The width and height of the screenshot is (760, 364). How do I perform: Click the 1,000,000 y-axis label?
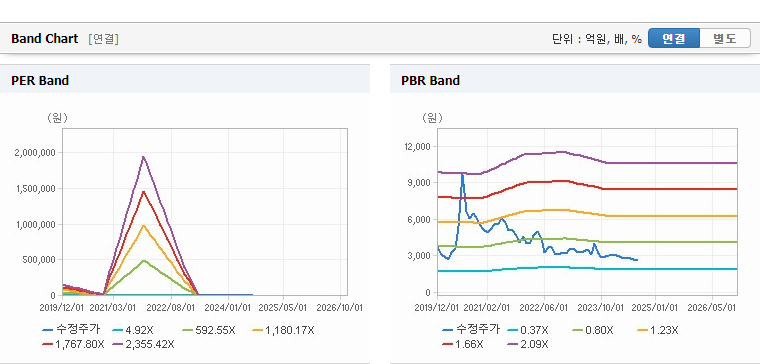pos(36,224)
